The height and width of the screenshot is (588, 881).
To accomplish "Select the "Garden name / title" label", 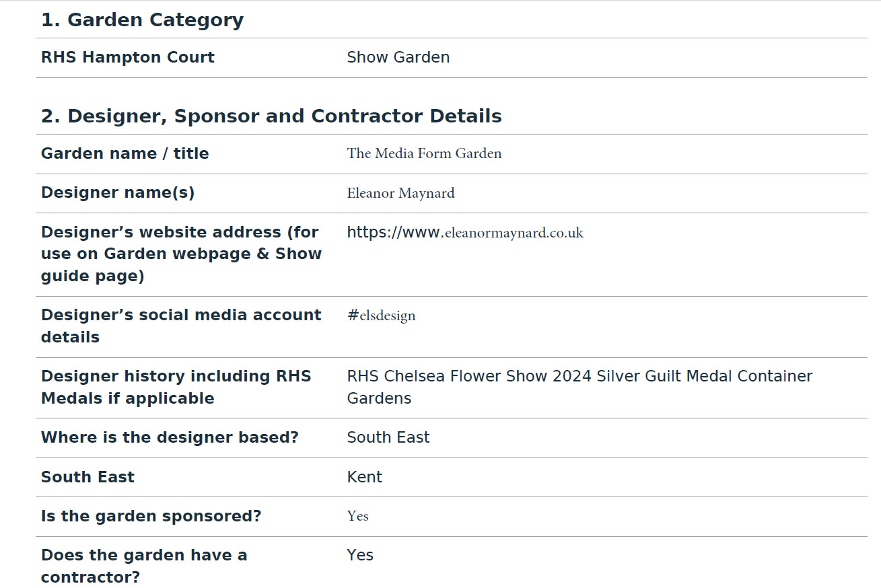I will click(x=125, y=153).
